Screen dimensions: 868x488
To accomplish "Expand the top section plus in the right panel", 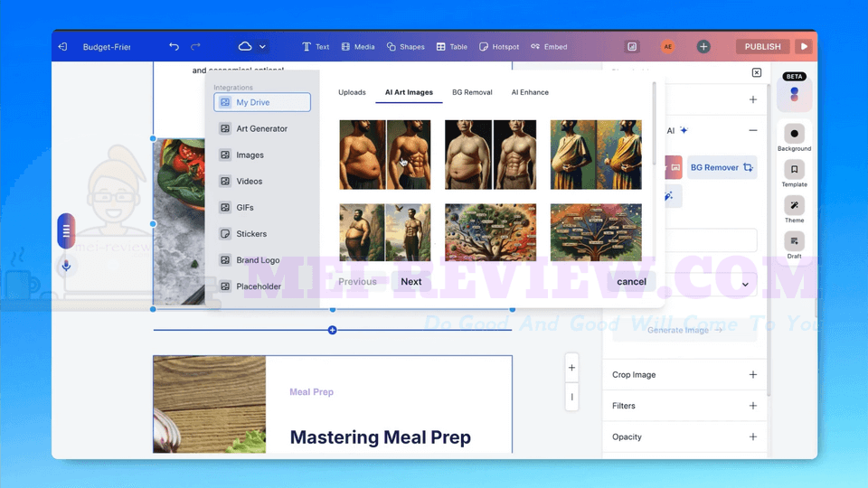I will point(753,99).
